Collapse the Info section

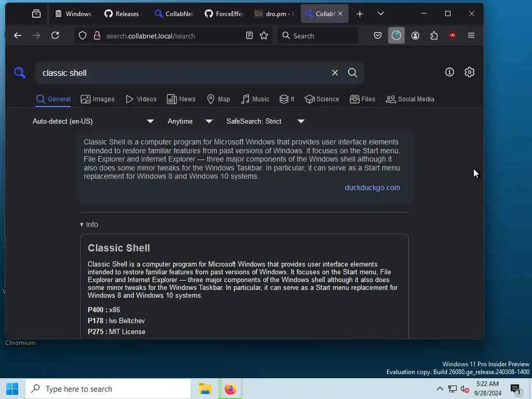(89, 224)
